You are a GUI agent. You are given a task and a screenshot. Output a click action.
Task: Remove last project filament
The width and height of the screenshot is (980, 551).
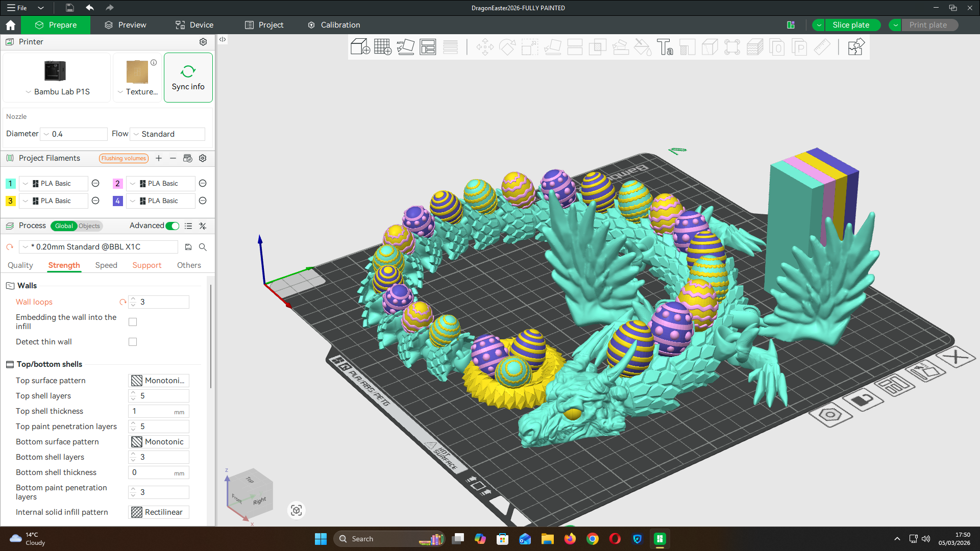pyautogui.click(x=173, y=158)
